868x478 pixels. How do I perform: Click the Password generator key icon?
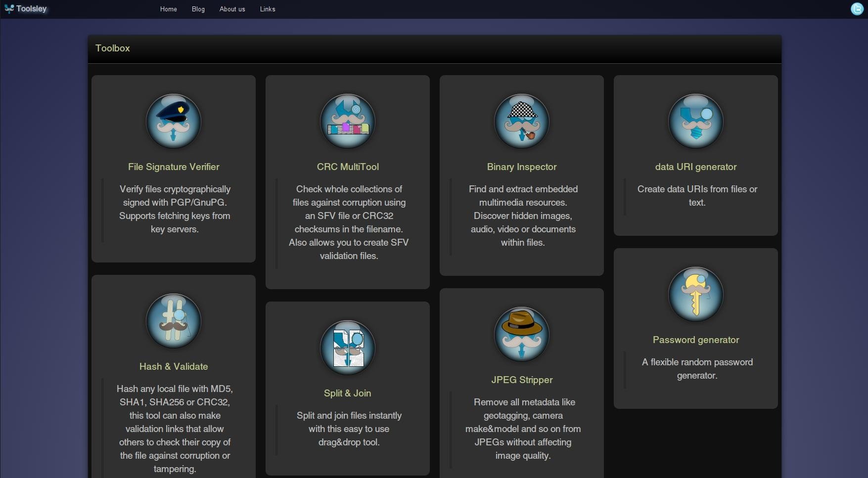coord(696,294)
